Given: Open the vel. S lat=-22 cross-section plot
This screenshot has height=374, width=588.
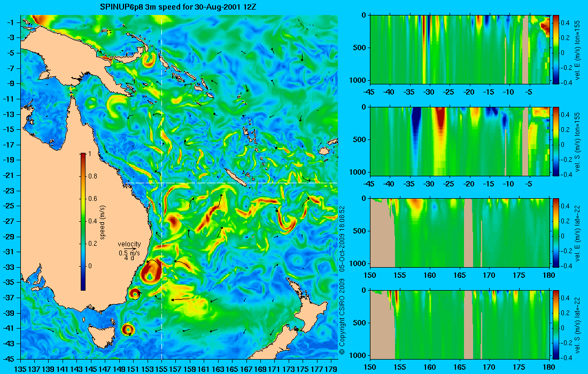Looking at the screenshot, I should 460,324.
